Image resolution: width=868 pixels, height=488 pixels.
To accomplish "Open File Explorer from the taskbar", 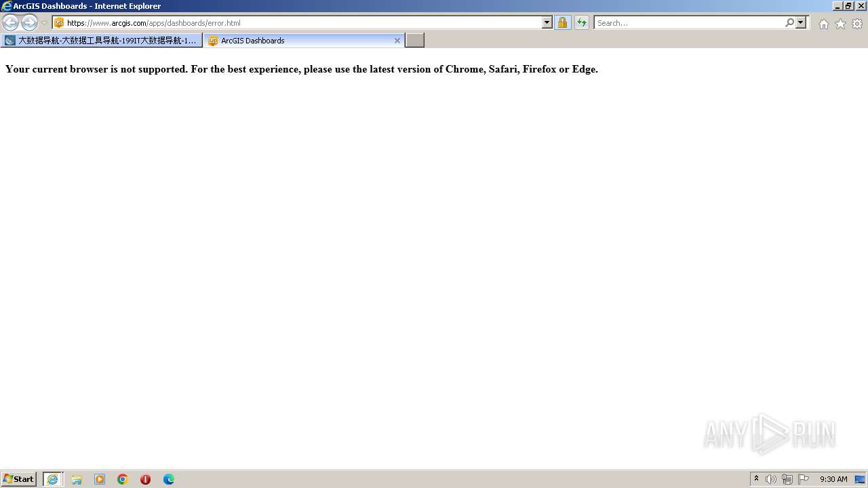I will point(77,479).
